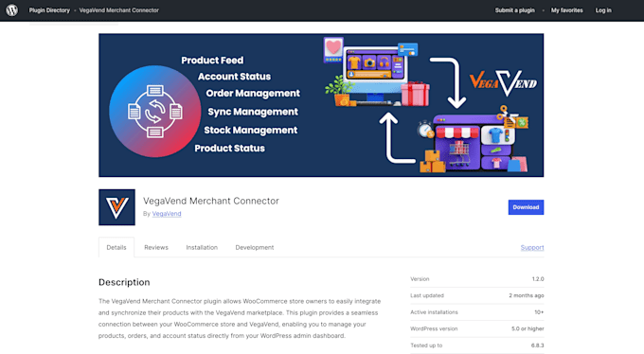The height and width of the screenshot is (354, 644).
Task: Click the WordPress logo icon
Action: [x=12, y=10]
